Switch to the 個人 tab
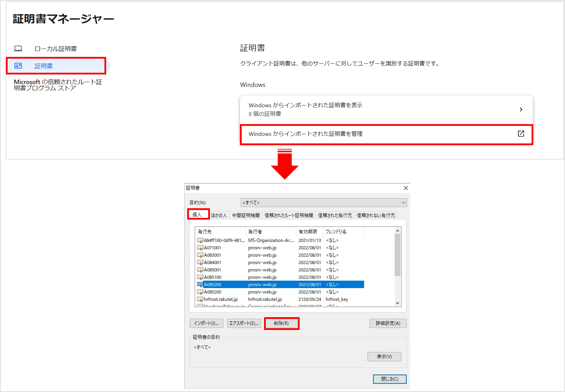This screenshot has height=392, width=565. (x=198, y=214)
